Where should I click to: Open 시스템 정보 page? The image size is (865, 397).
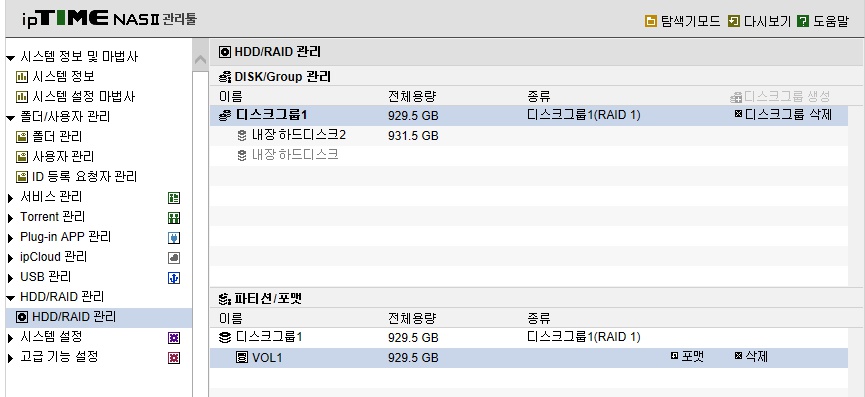coord(63,76)
